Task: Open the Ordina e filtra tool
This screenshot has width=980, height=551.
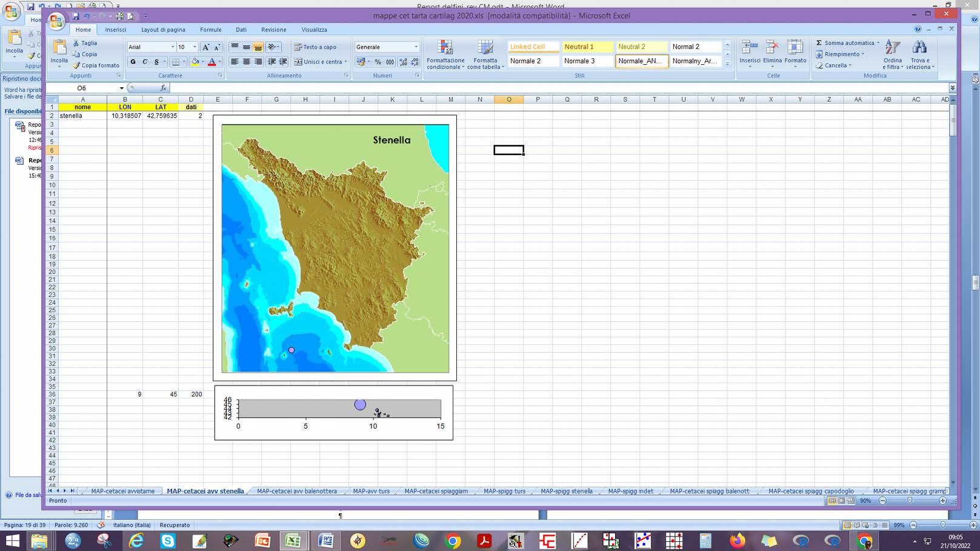Action: pos(892,55)
